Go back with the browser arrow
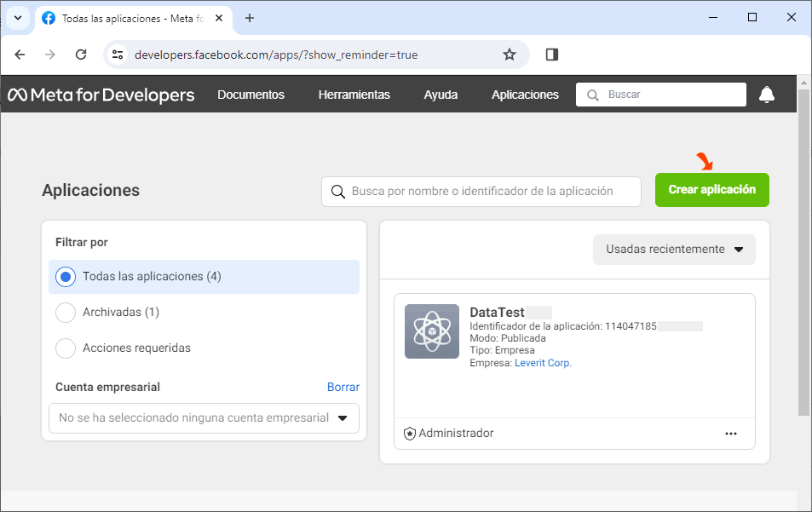 tap(20, 55)
